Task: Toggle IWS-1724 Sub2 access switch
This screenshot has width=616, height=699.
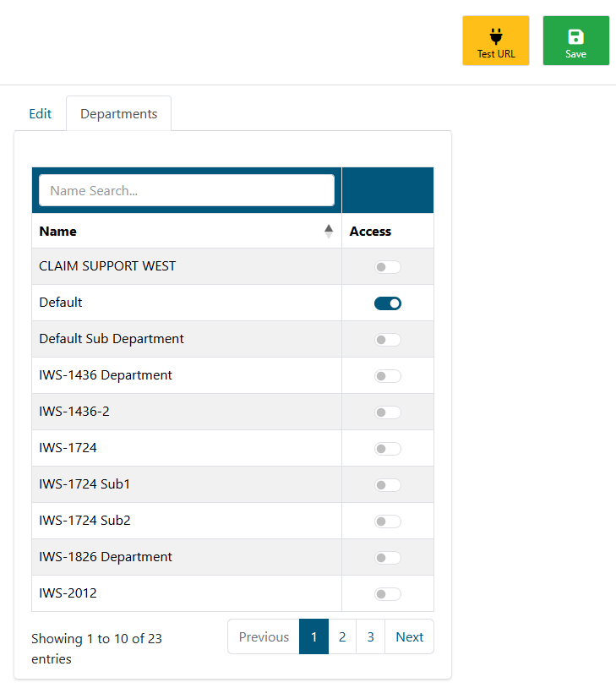Action: coord(387,522)
